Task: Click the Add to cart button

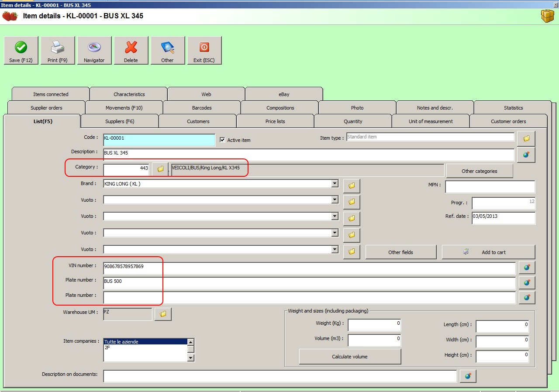Action: [488, 252]
